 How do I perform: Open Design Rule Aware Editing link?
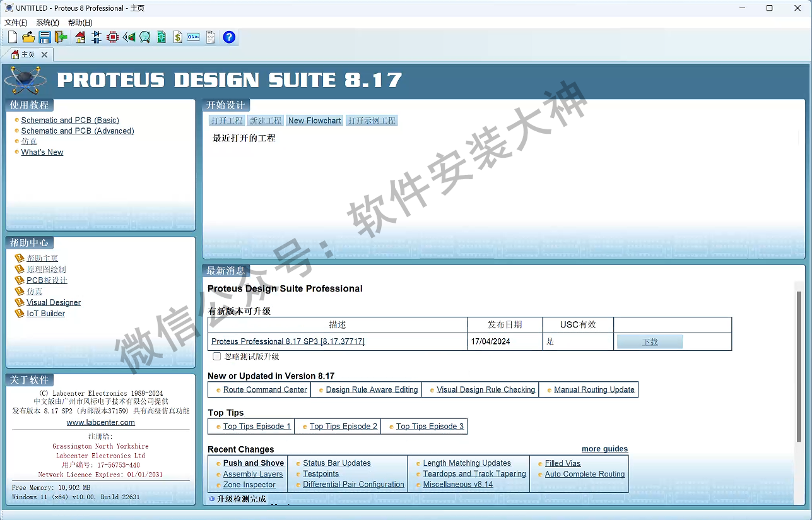[372, 389]
